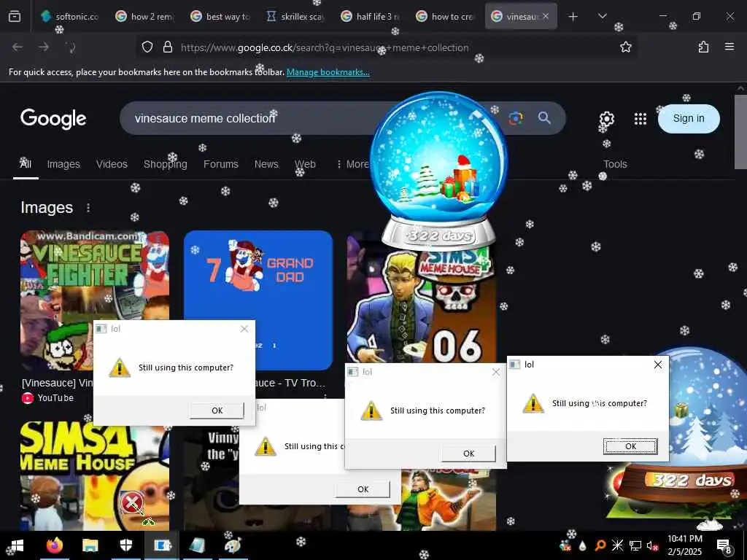Switch to the News results tab
This screenshot has height=560, width=747.
coord(266,164)
